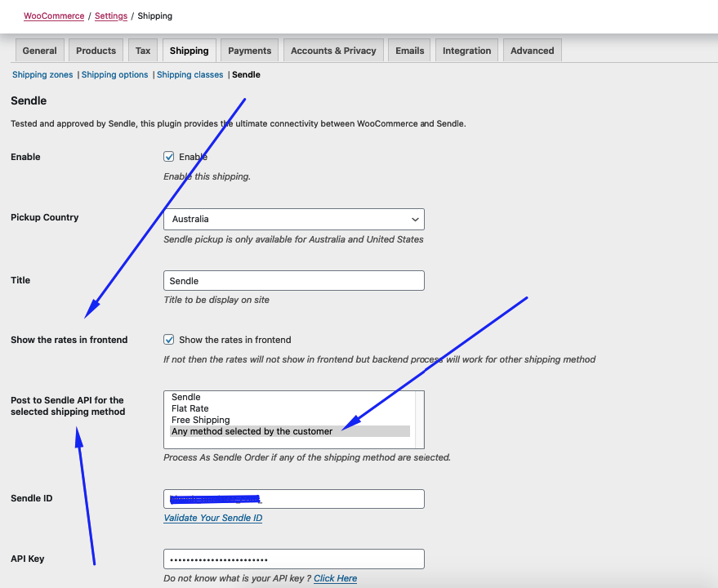The image size is (718, 588).
Task: Select the Advanced tab
Action: [532, 51]
